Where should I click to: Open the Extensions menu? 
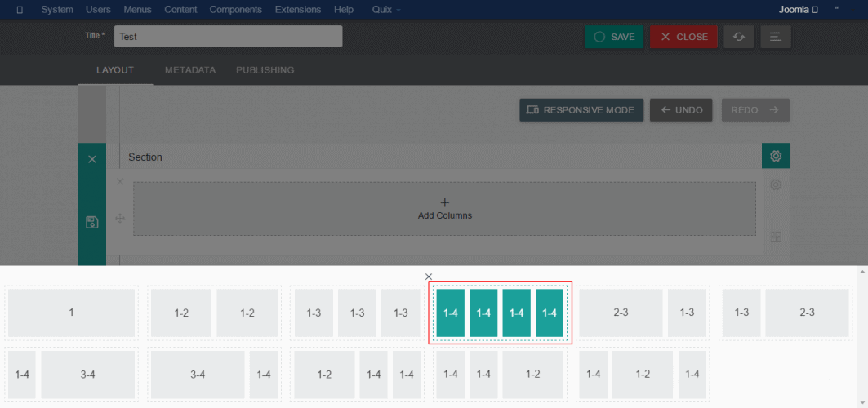(298, 10)
